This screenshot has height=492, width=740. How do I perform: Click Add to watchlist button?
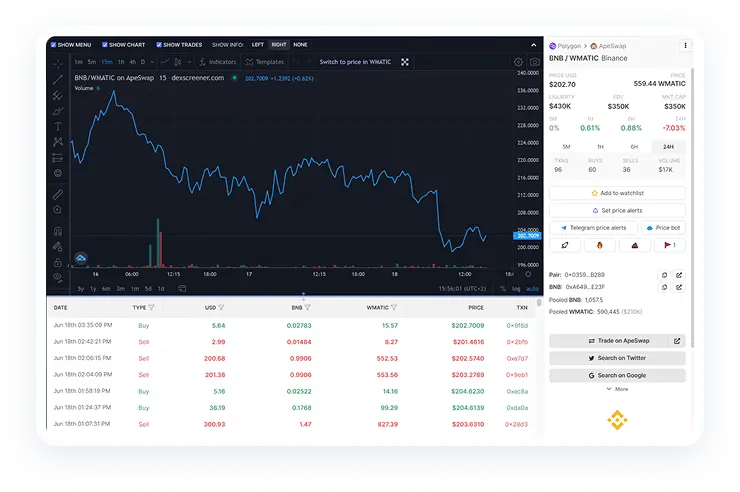pyautogui.click(x=617, y=193)
